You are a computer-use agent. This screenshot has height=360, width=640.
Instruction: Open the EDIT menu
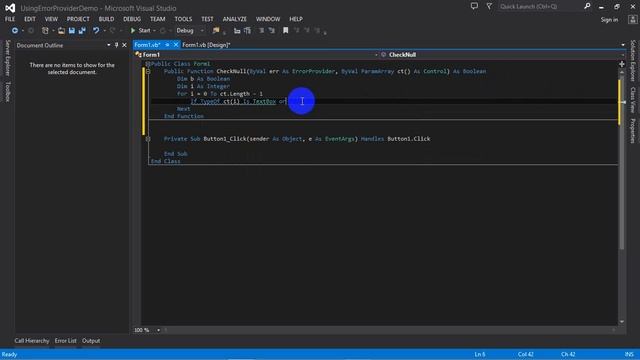(30, 19)
